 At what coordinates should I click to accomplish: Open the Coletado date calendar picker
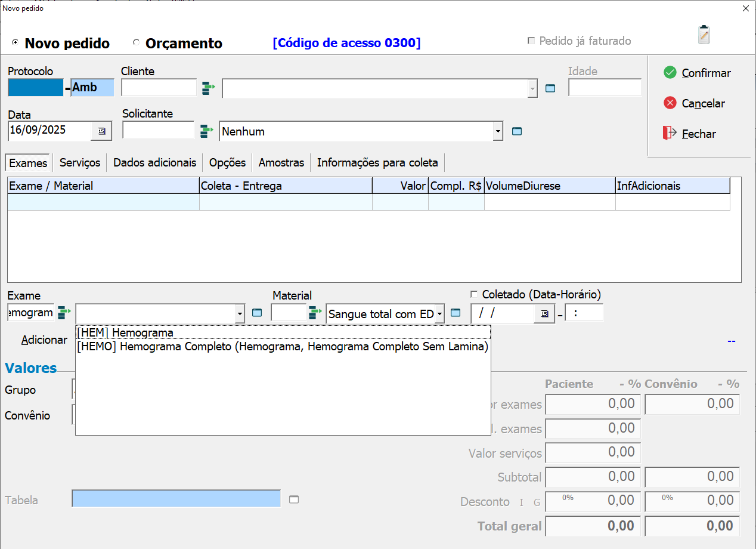pyautogui.click(x=544, y=313)
